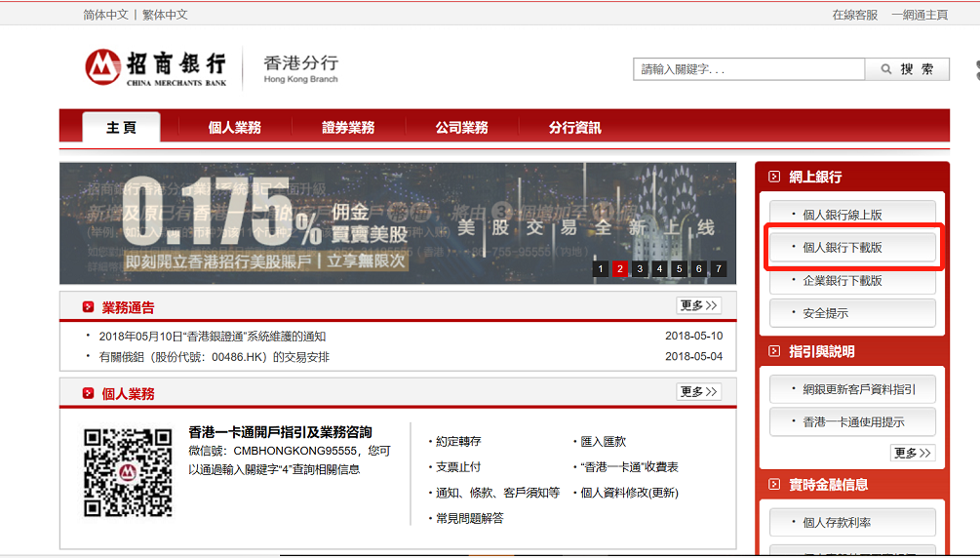Click the 網上銀行 sidebar header icon
Screen dimensions: 980x558
[x=774, y=177]
